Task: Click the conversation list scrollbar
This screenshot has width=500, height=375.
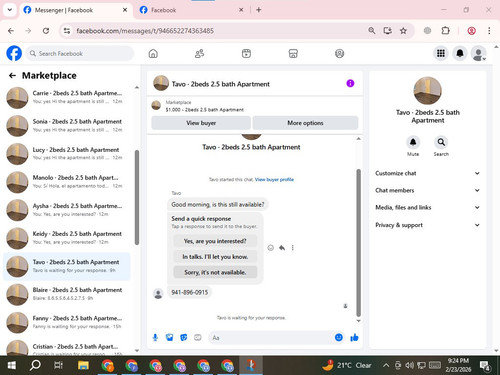Action: tap(137, 197)
